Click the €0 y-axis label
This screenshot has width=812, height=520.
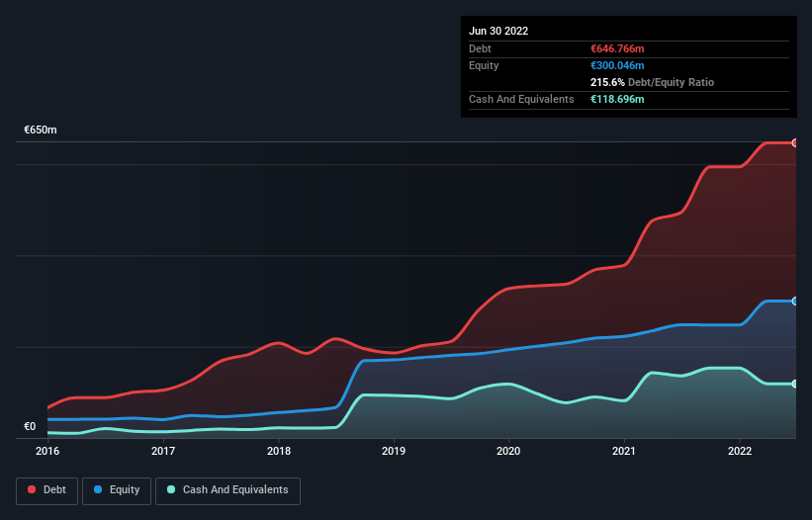[30, 426]
